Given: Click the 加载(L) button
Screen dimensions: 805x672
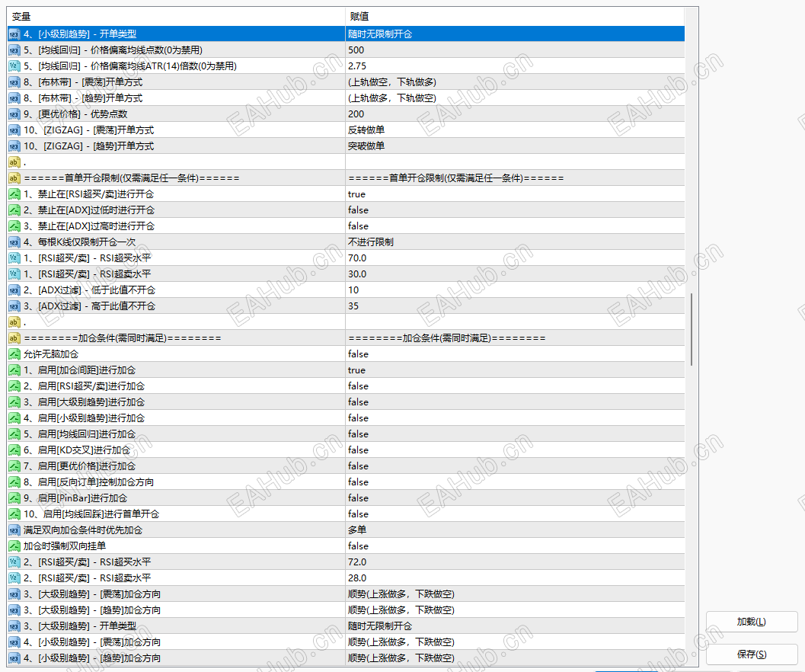Looking at the screenshot, I should (x=752, y=622).
